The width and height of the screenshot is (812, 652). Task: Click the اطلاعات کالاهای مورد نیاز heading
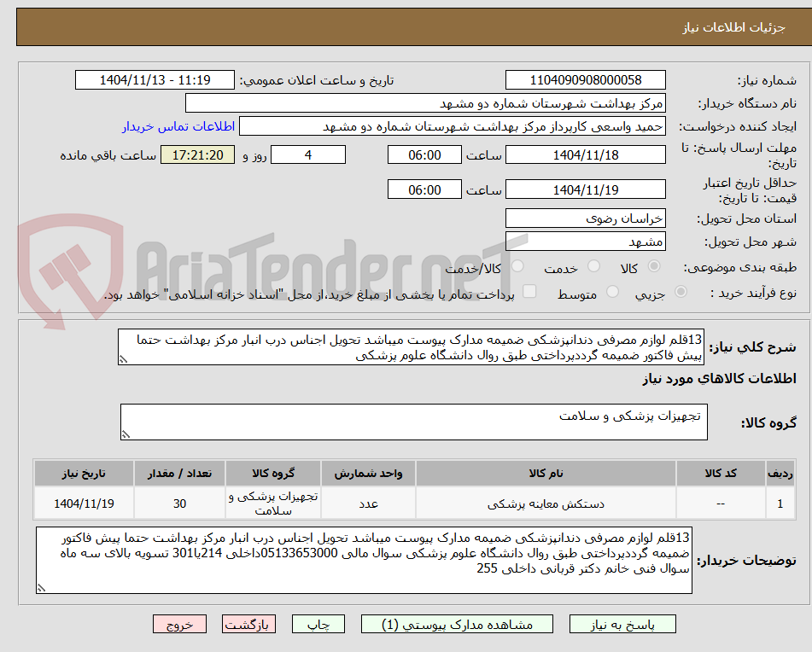click(719, 379)
